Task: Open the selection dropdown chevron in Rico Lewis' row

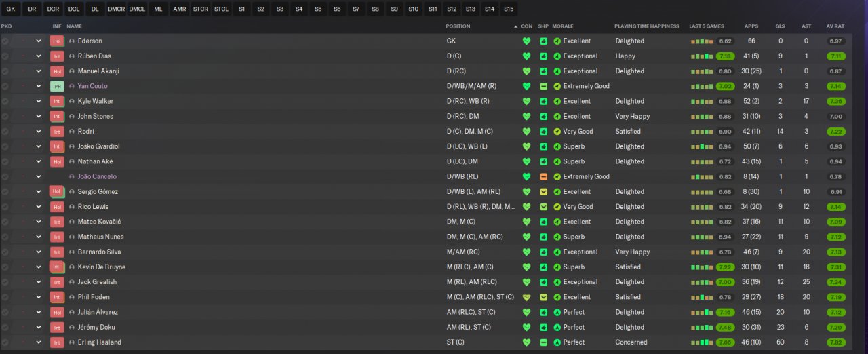Action: [39, 207]
